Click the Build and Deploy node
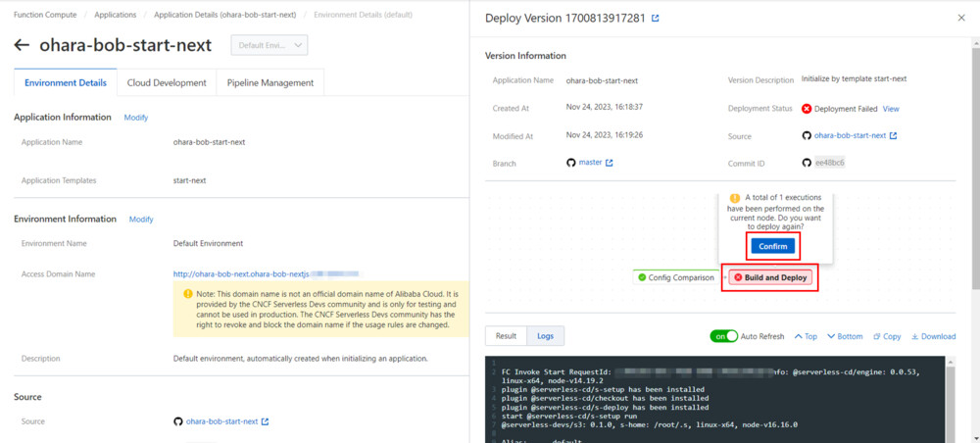Viewport: 980px width, 443px height. [769, 277]
